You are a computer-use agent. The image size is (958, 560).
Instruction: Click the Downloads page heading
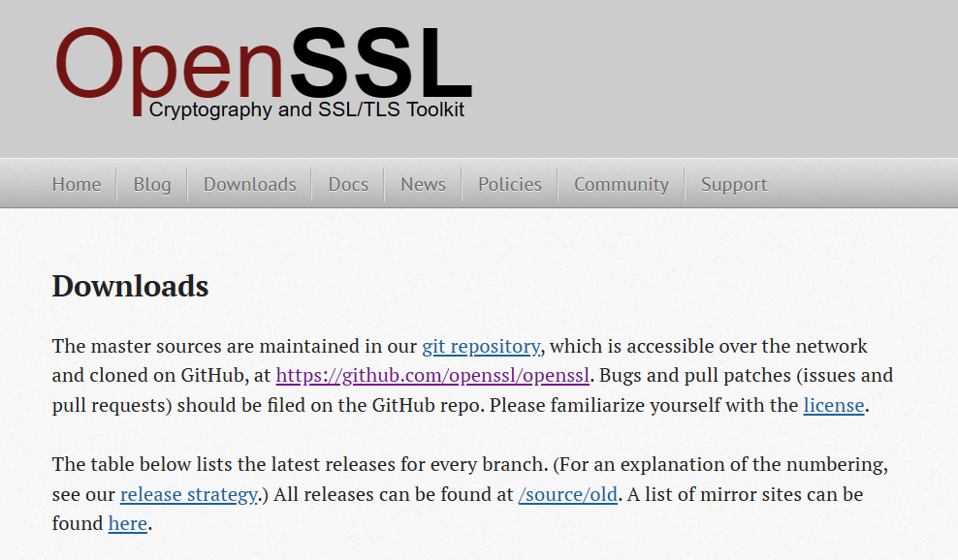coord(130,286)
